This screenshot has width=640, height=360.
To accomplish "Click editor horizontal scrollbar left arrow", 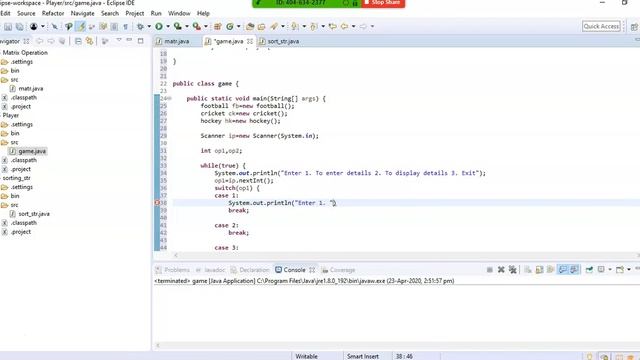I will (176, 256).
